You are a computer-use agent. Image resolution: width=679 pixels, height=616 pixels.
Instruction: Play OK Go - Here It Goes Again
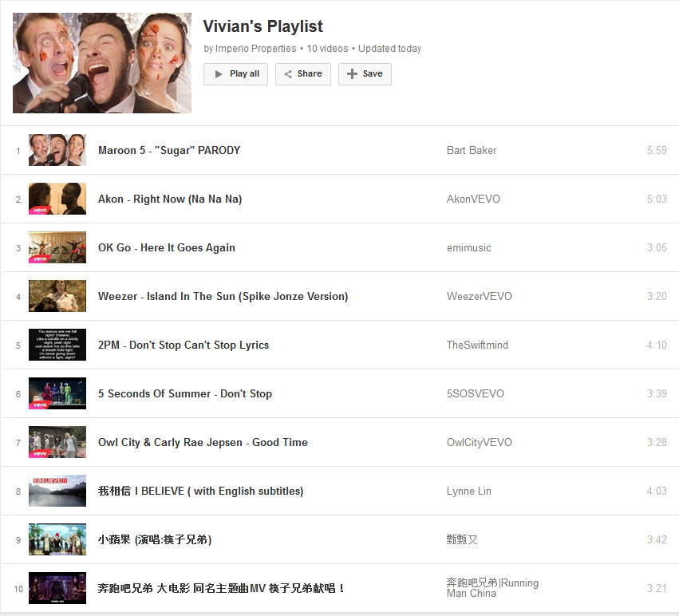pyautogui.click(x=167, y=248)
